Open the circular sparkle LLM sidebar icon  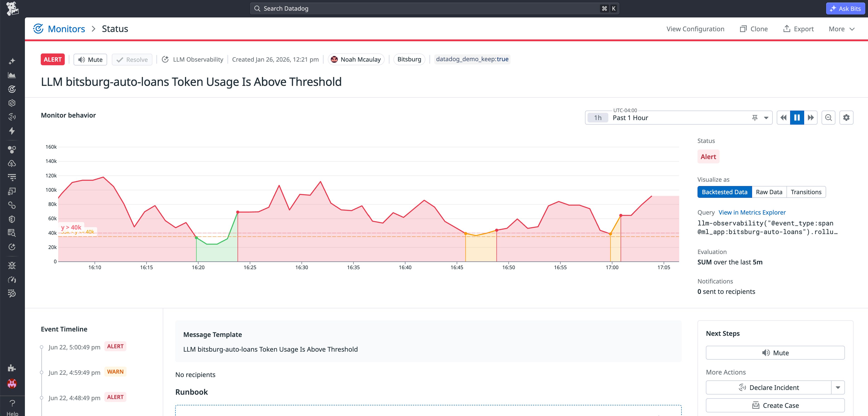(x=12, y=247)
